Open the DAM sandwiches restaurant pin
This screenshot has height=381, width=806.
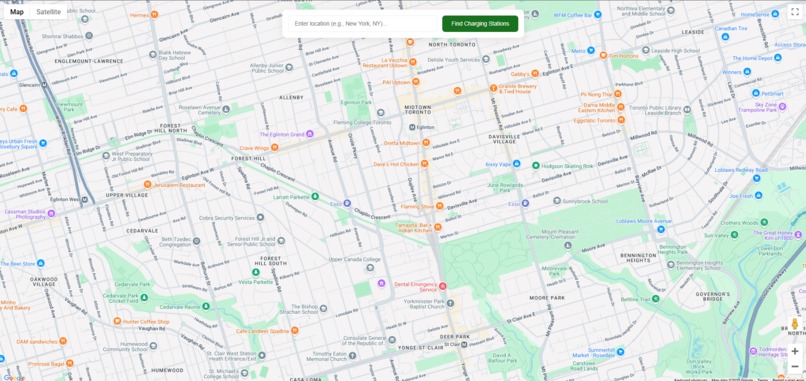click(x=63, y=341)
